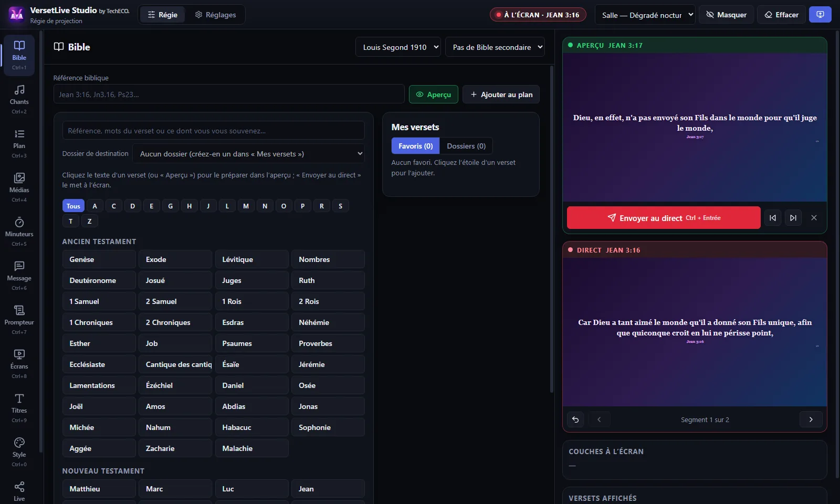Filter books by letter A
Viewport: 840px width, 504px height.
click(94, 206)
